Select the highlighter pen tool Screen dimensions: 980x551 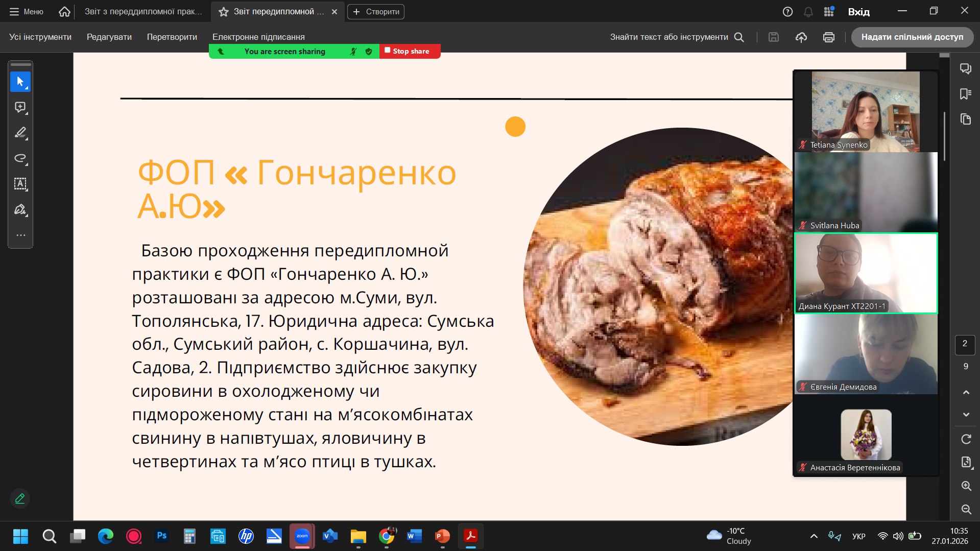point(20,133)
